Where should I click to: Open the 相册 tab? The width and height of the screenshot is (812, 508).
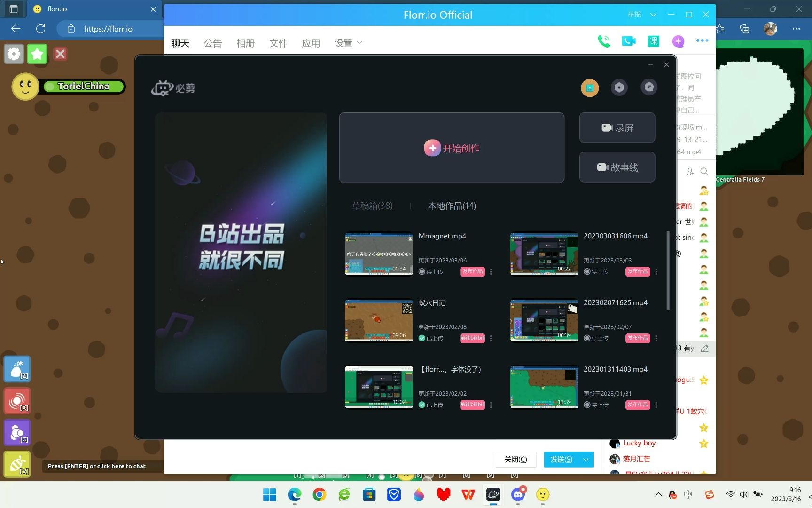tap(245, 43)
